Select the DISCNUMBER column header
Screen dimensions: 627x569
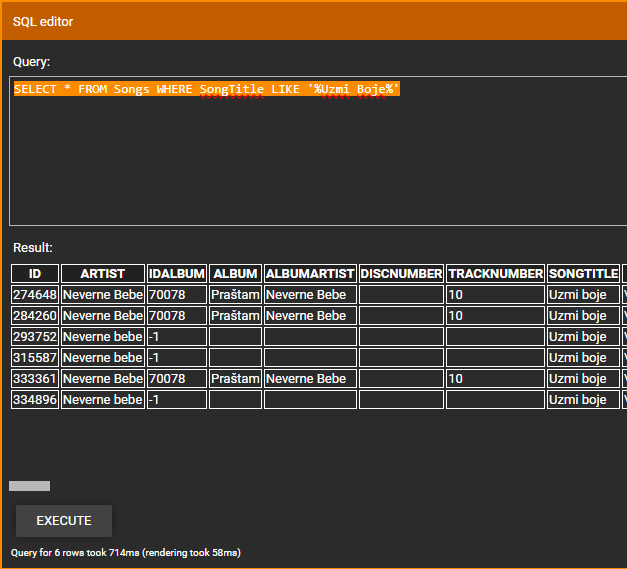(x=401, y=274)
